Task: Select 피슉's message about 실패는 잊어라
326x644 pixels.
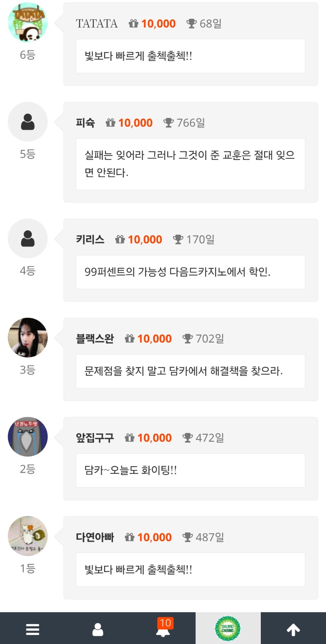Action: coord(190,164)
